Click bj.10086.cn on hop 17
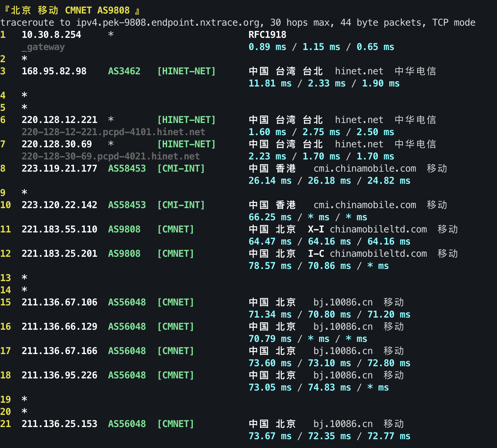 (x=343, y=351)
